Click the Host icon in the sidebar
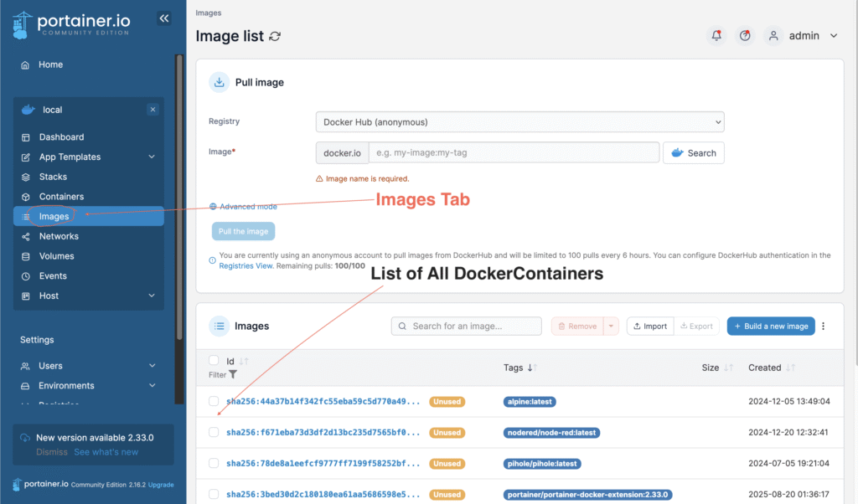858x504 pixels. click(26, 296)
